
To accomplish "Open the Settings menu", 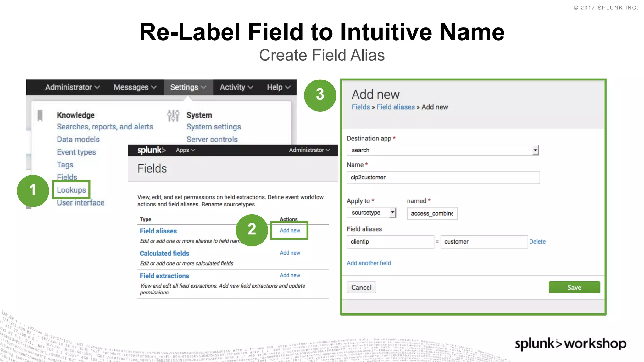I will [x=188, y=87].
